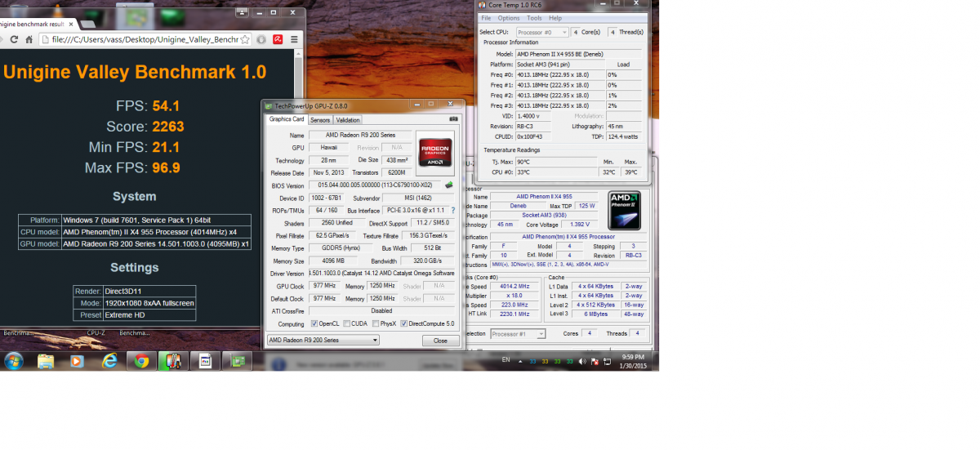The height and width of the screenshot is (450, 980).
Task: Open Windows Media Player from the taskbar
Action: pyautogui.click(x=76, y=361)
